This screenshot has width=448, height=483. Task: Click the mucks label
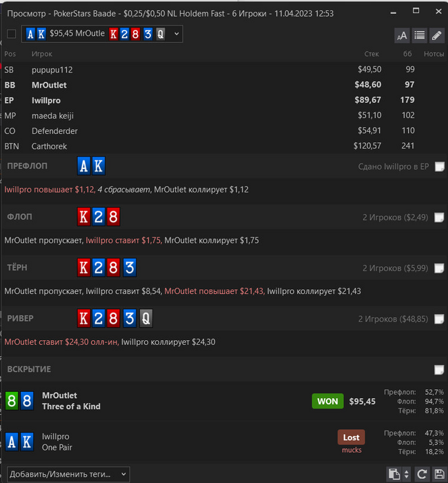(x=352, y=450)
